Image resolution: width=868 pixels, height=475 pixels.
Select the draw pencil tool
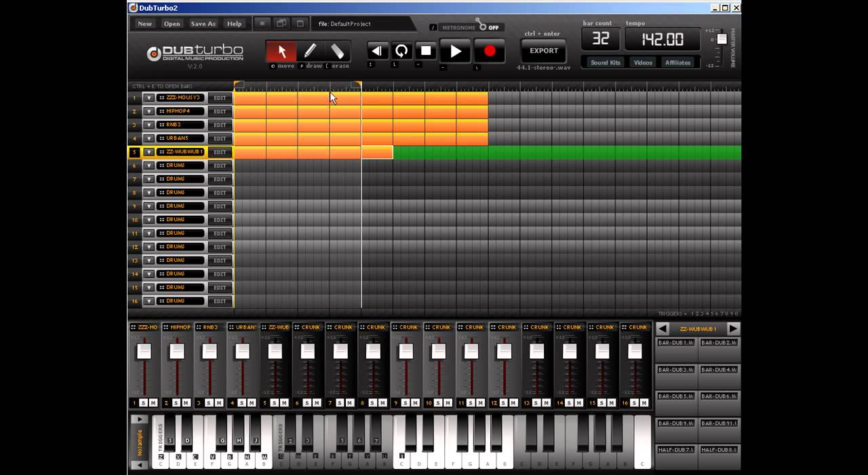(x=310, y=51)
